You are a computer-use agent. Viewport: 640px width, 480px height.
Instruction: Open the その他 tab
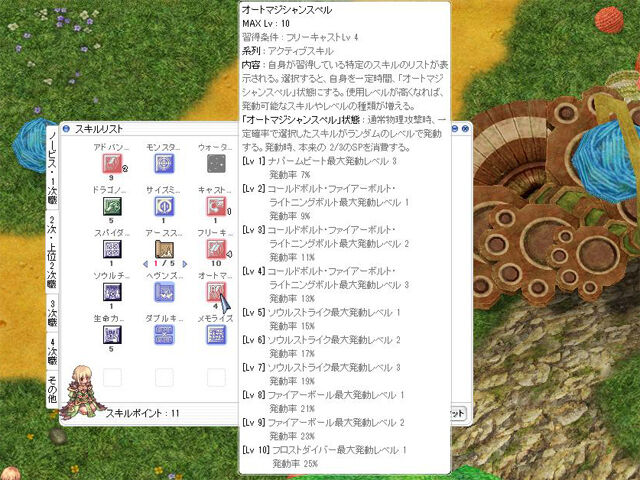click(52, 389)
